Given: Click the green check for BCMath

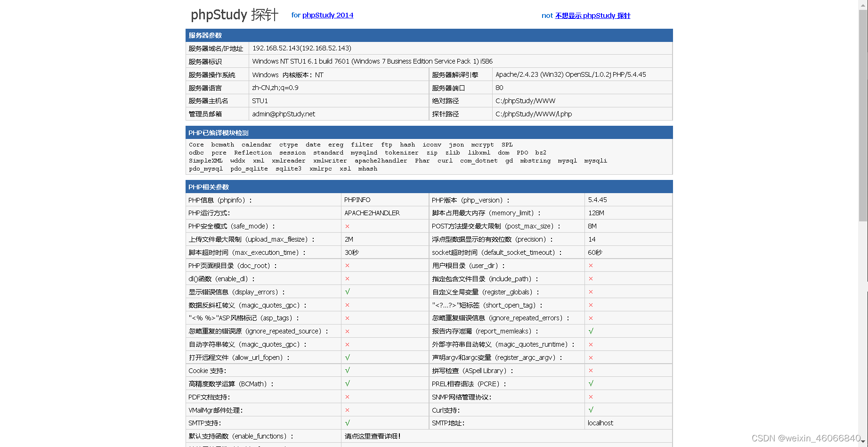Looking at the screenshot, I should pos(348,384).
